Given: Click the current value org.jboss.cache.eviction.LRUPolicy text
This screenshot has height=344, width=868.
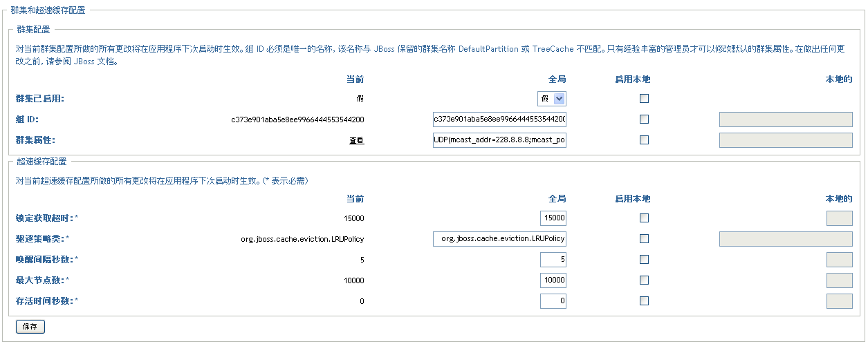Looking at the screenshot, I should click(x=302, y=239).
